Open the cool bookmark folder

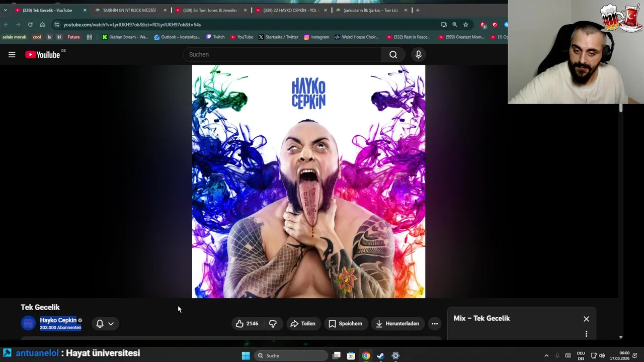tap(37, 37)
